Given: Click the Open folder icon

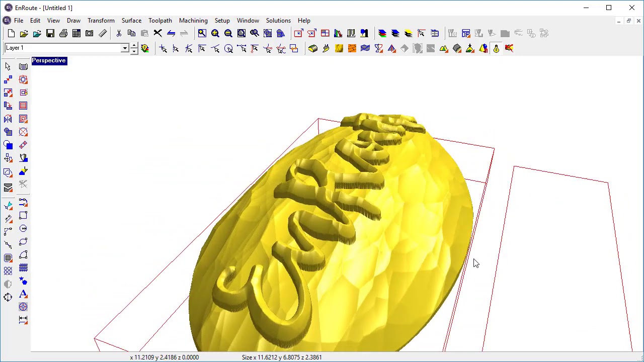Looking at the screenshot, I should pyautogui.click(x=24, y=33).
